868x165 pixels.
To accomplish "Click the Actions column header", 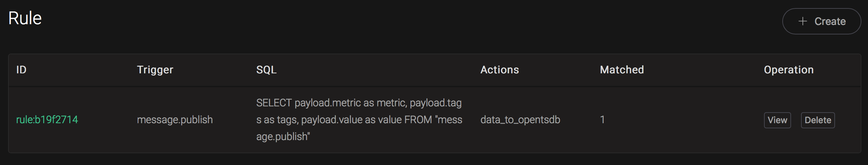I will click(500, 70).
